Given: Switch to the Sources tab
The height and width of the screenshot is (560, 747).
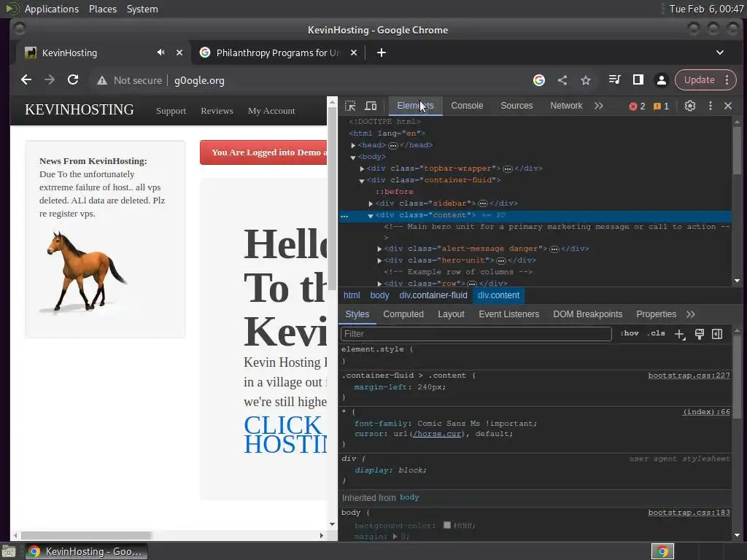Looking at the screenshot, I should pyautogui.click(x=516, y=106).
